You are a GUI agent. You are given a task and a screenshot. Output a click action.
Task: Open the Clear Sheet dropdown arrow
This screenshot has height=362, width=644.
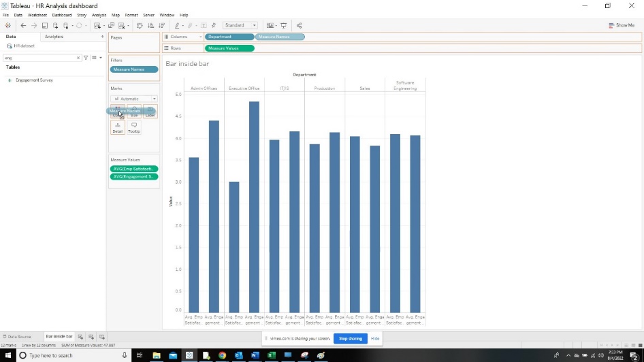point(128,25)
